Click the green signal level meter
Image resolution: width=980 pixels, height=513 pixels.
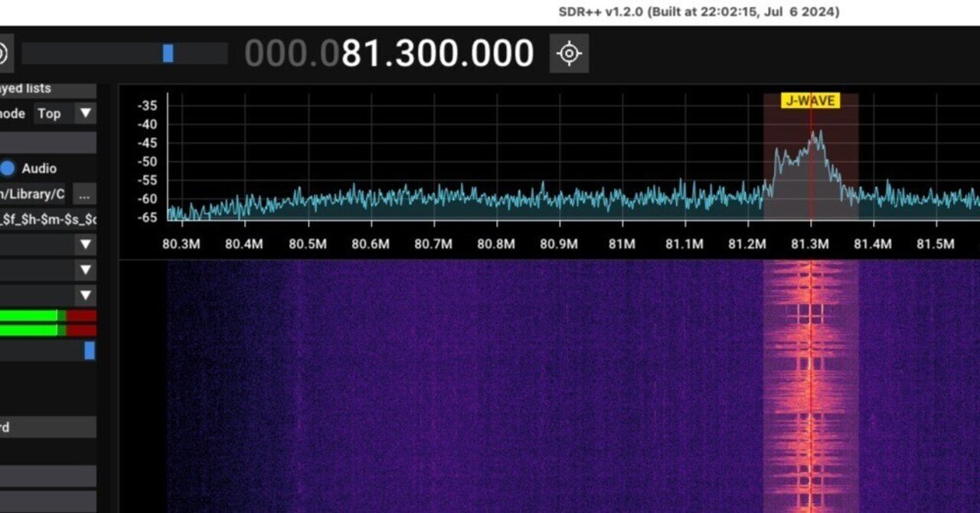point(31,314)
